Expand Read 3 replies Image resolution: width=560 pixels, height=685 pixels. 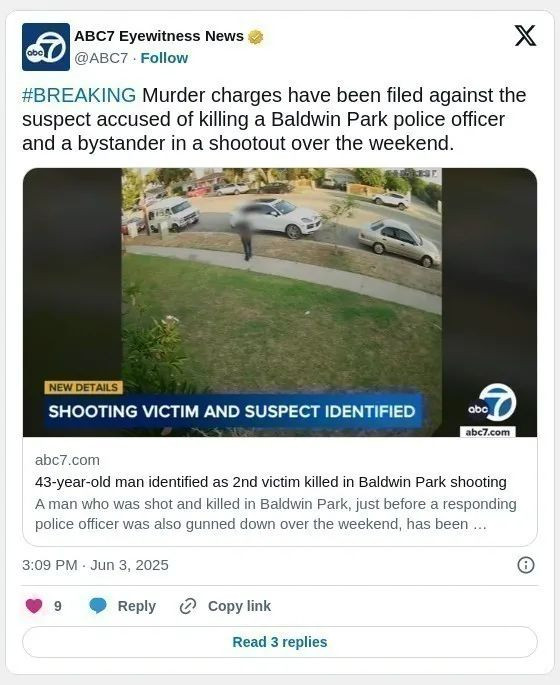(x=280, y=642)
